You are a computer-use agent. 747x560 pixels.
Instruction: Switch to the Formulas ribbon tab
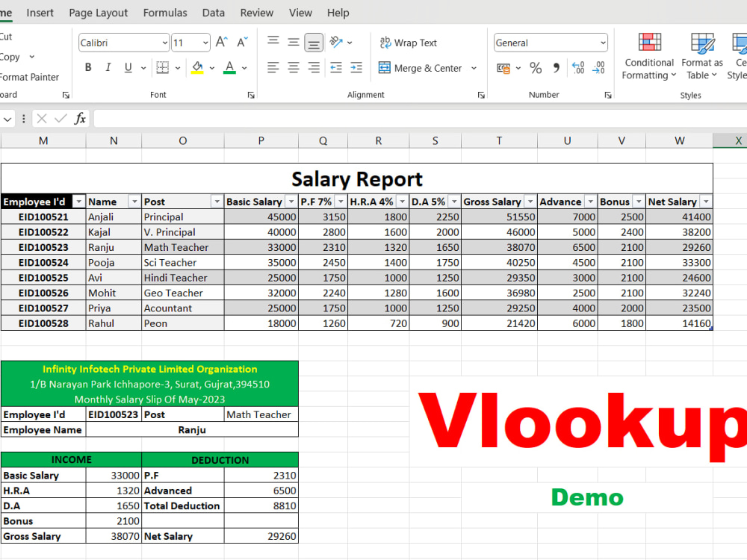164,12
